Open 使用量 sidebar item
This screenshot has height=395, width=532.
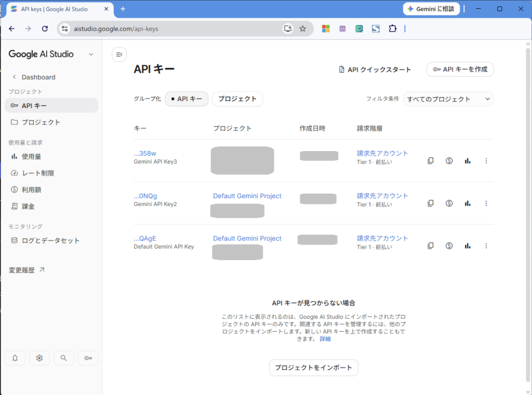coord(51,156)
